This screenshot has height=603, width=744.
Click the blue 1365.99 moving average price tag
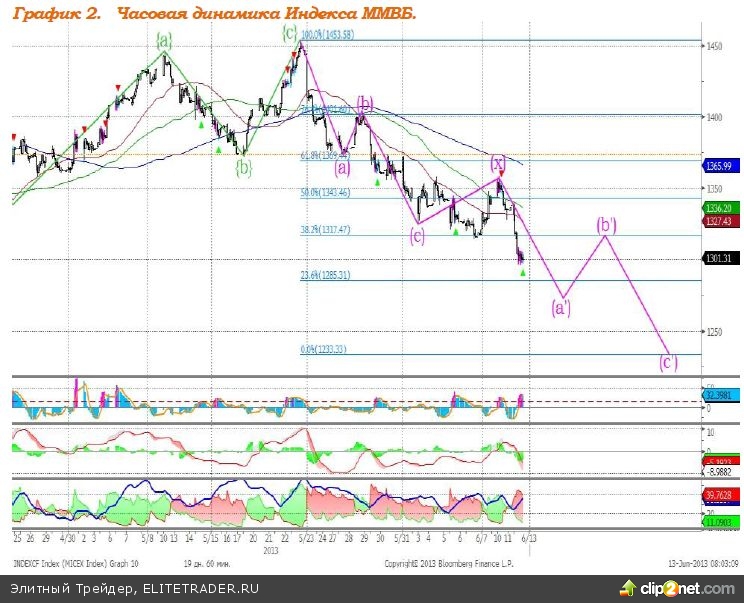pos(718,165)
